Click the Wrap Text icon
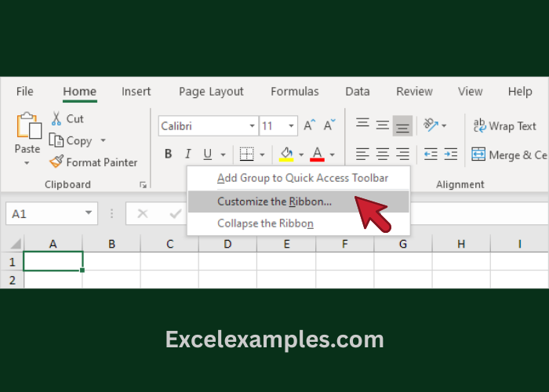 pyautogui.click(x=479, y=125)
